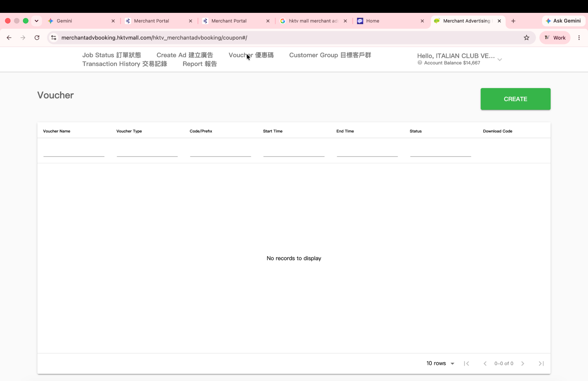Focus the Code/Prefix filter field
The width and height of the screenshot is (588, 381).
pyautogui.click(x=220, y=151)
